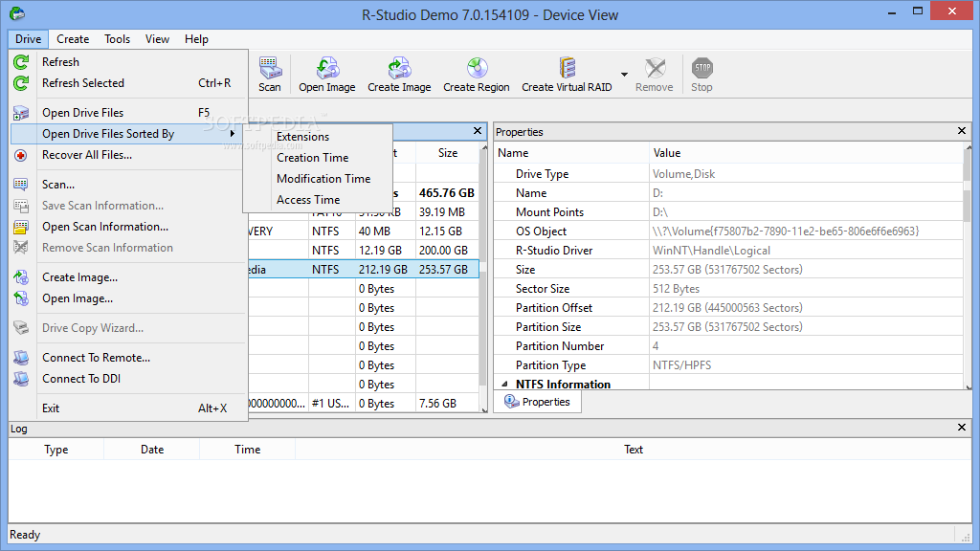Click the Scan... menu entry icon
Viewport: 980px width, 551px height.
[x=21, y=185]
